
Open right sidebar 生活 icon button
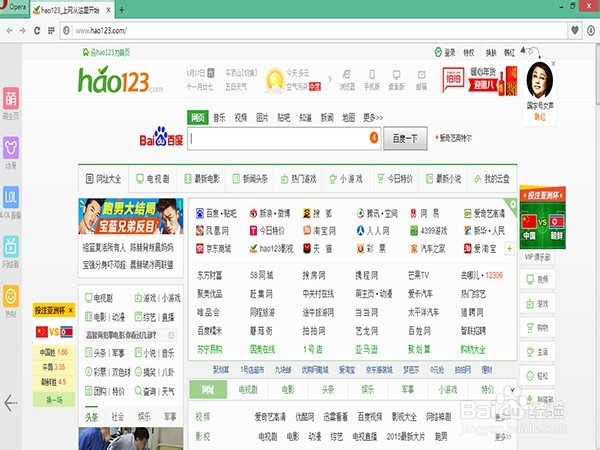pyautogui.click(x=537, y=352)
